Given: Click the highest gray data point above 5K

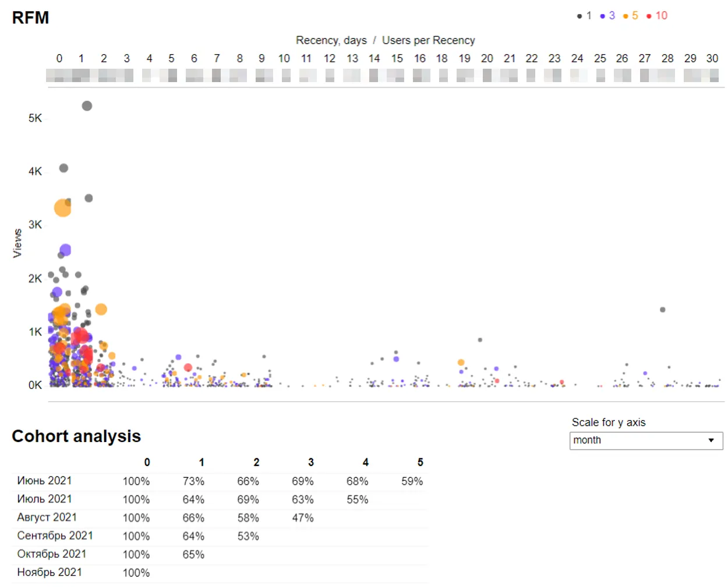Looking at the screenshot, I should coord(87,106).
